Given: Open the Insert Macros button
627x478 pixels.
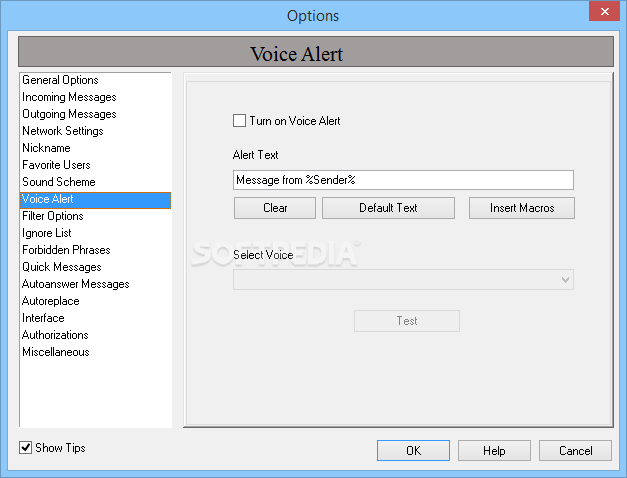Looking at the screenshot, I should pos(522,208).
